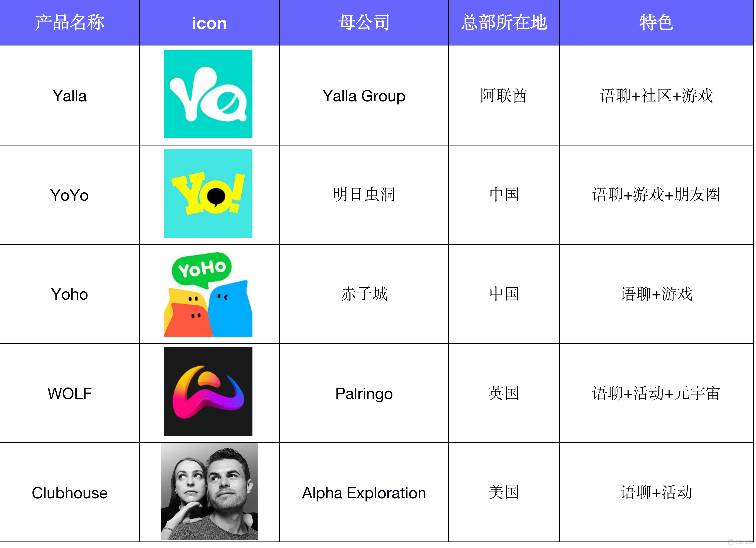This screenshot has height=548, width=756.
Task: Click the Yalla Group company cell
Action: tap(364, 96)
